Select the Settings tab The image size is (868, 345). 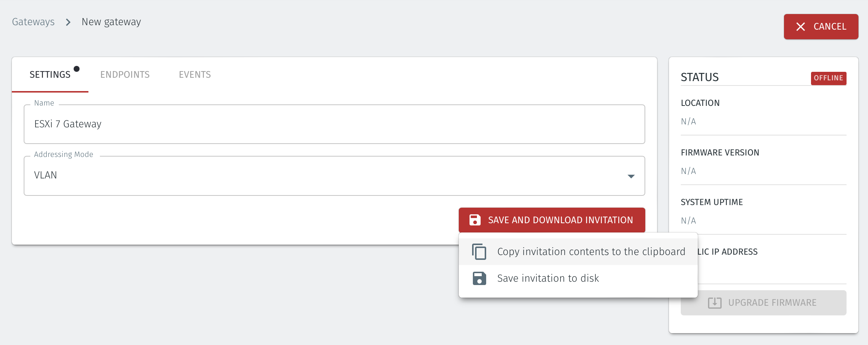[50, 75]
